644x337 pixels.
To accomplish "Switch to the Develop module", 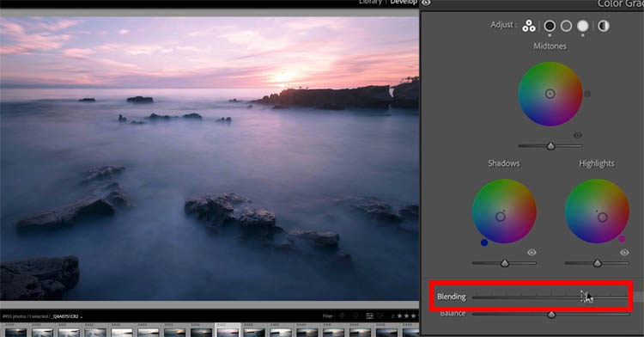I will 404,2.
